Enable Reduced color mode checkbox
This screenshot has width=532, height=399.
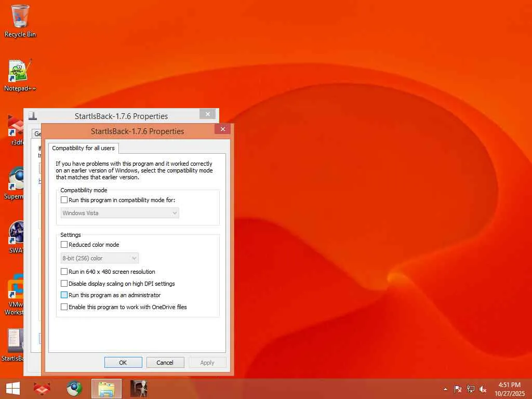tap(64, 244)
